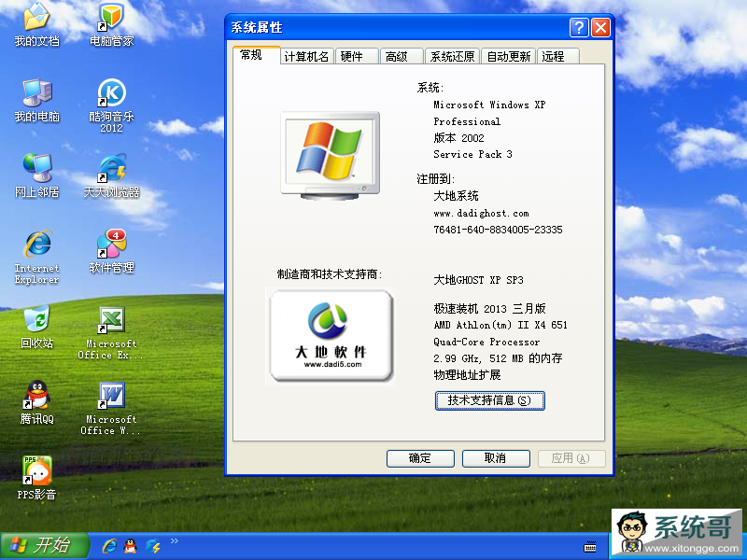Image resolution: width=747 pixels, height=560 pixels.
Task: Click the Service Pack 3 text
Action: tap(472, 154)
